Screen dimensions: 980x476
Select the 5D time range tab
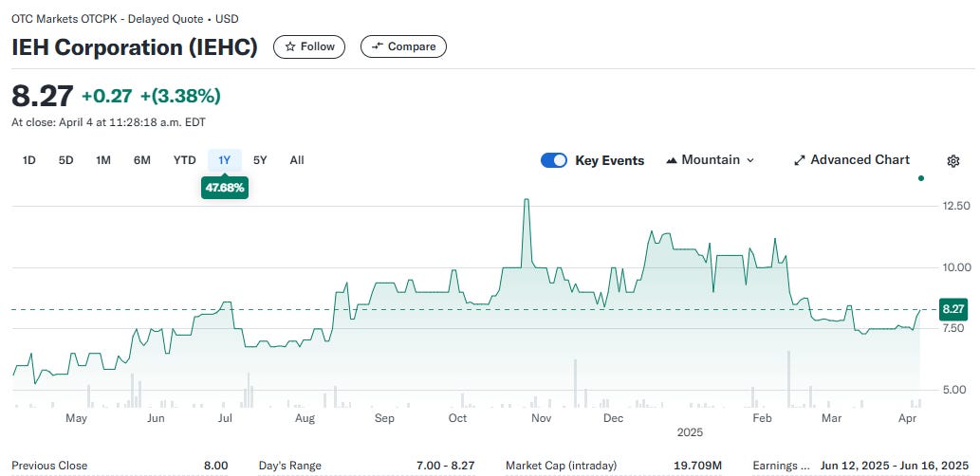[65, 160]
